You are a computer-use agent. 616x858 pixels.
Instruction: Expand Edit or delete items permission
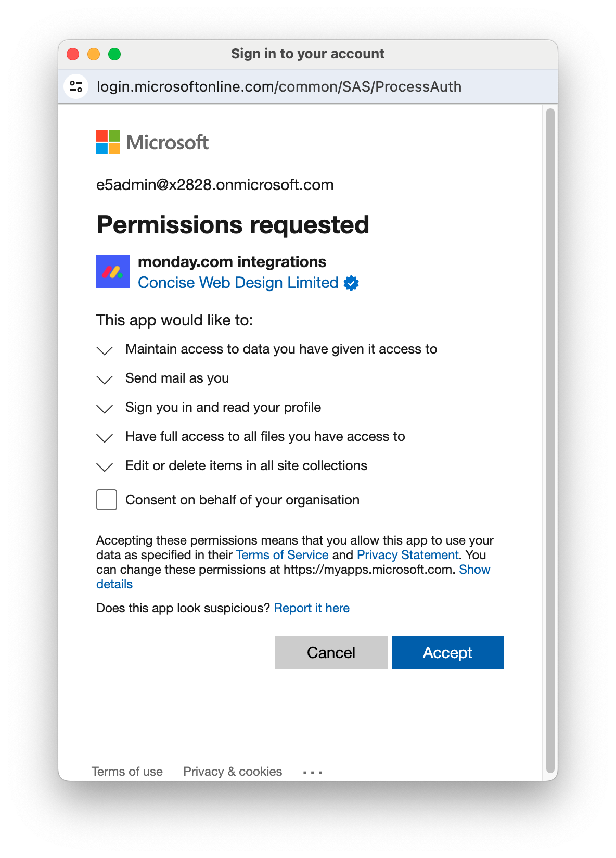[105, 466]
